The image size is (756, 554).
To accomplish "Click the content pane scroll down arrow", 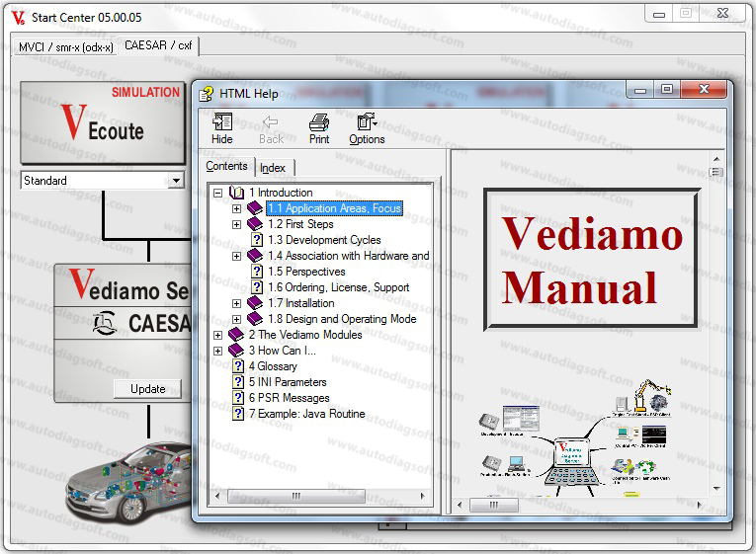I will point(716,489).
